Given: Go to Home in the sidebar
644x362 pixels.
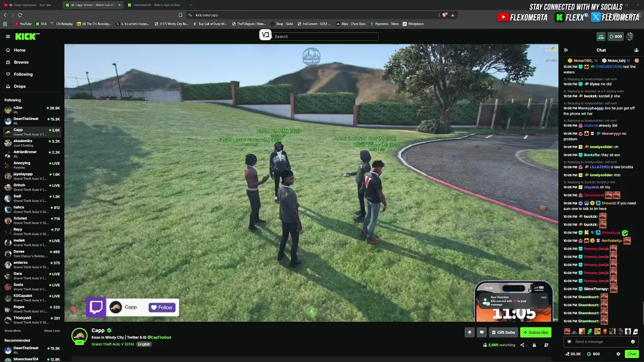Looking at the screenshot, I should click(32, 50).
